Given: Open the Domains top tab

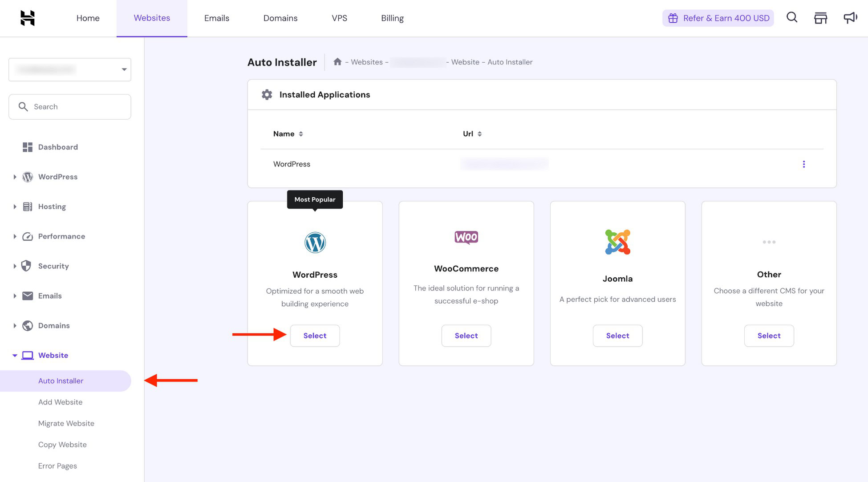Looking at the screenshot, I should click(280, 18).
